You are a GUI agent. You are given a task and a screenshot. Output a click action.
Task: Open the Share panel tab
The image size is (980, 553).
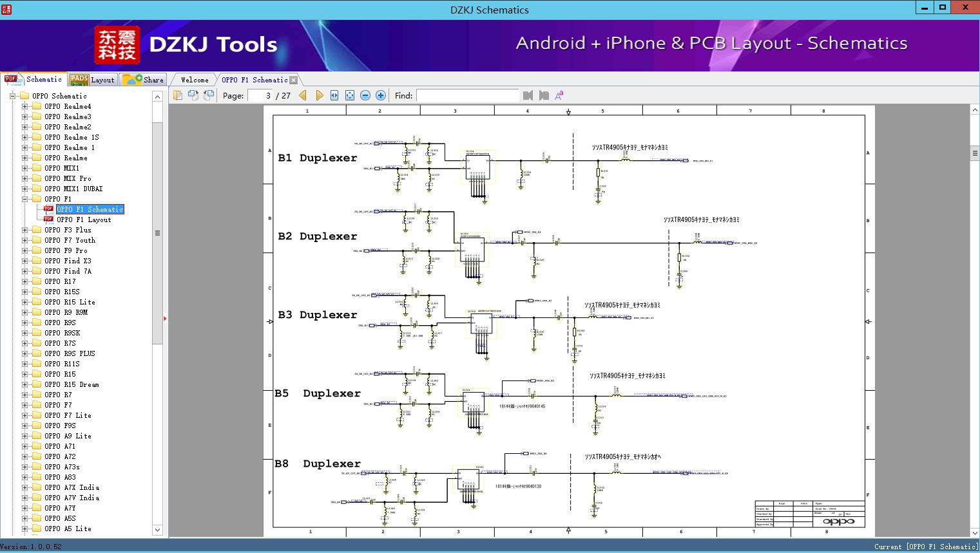tap(143, 80)
